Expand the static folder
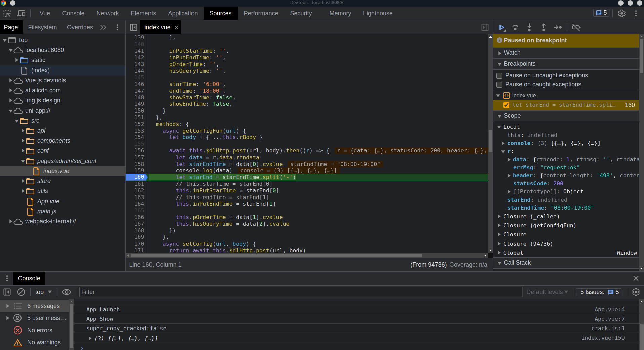This screenshot has width=644, height=350. (x=17, y=60)
